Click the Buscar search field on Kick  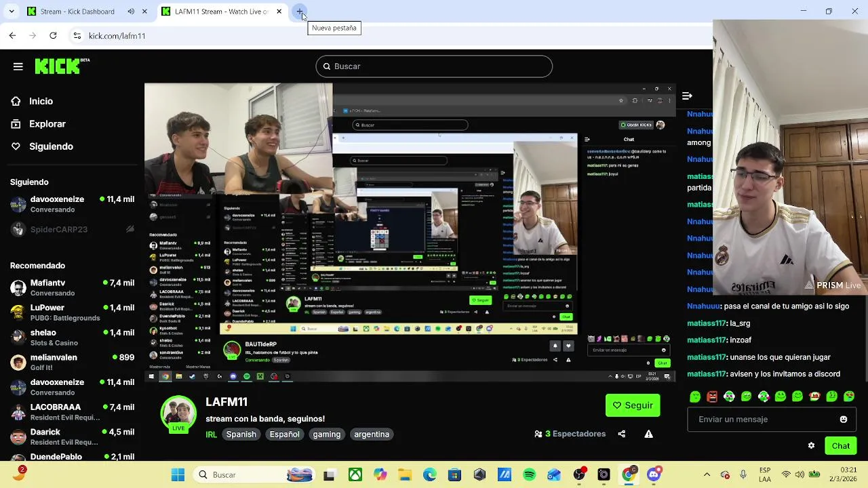point(434,66)
